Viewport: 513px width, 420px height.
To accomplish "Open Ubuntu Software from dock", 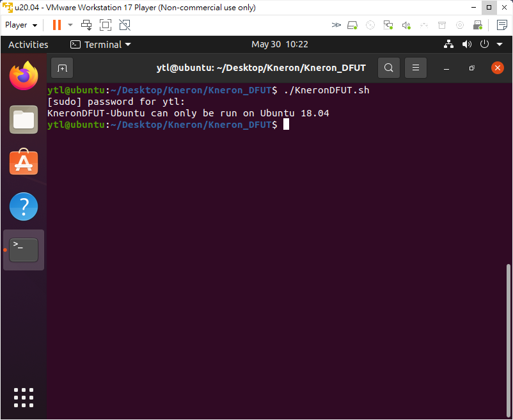I will point(24,162).
